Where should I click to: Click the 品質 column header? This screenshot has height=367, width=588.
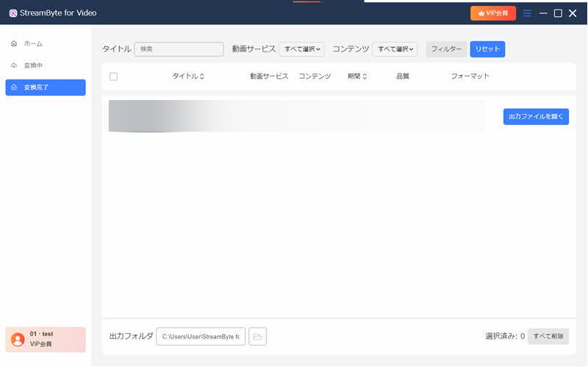click(402, 76)
